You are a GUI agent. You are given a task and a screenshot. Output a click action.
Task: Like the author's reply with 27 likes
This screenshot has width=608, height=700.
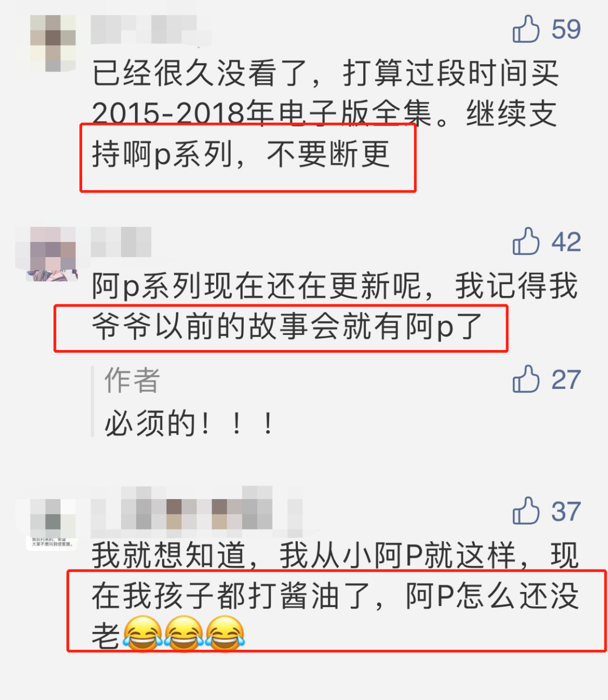tap(526, 379)
